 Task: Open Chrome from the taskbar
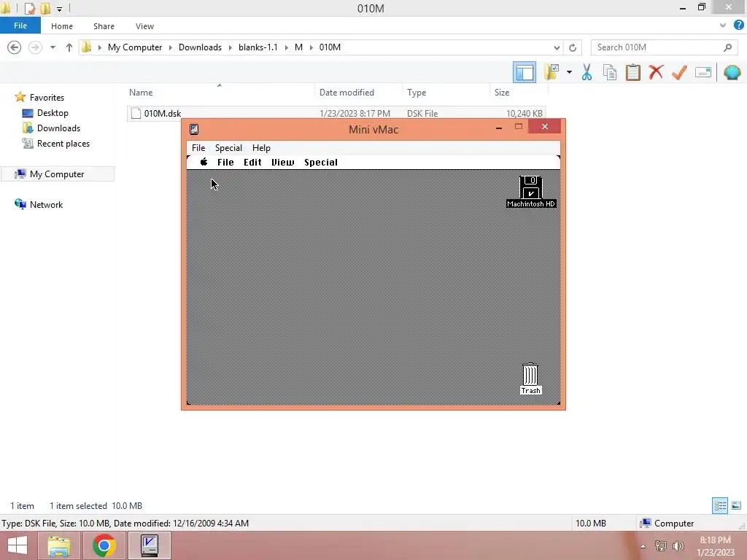104,545
